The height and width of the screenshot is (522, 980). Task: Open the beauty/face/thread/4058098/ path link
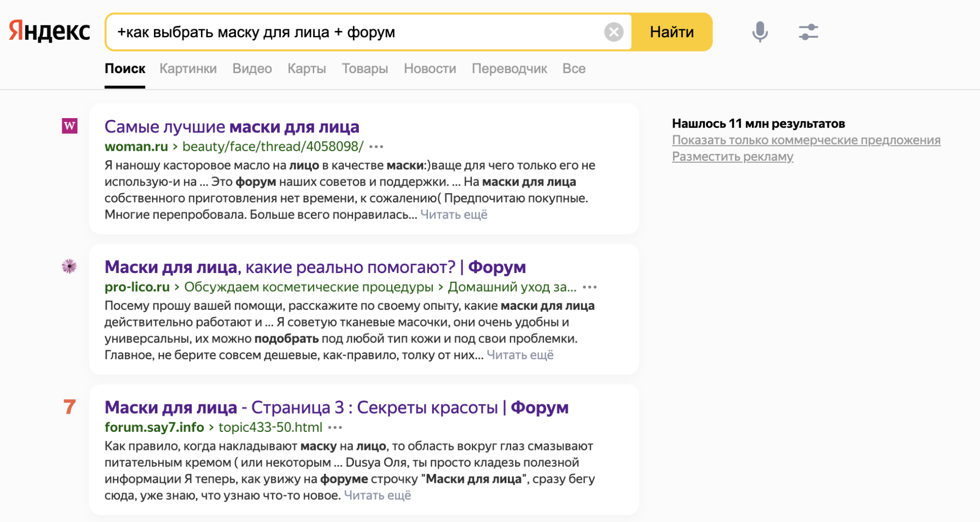[273, 147]
